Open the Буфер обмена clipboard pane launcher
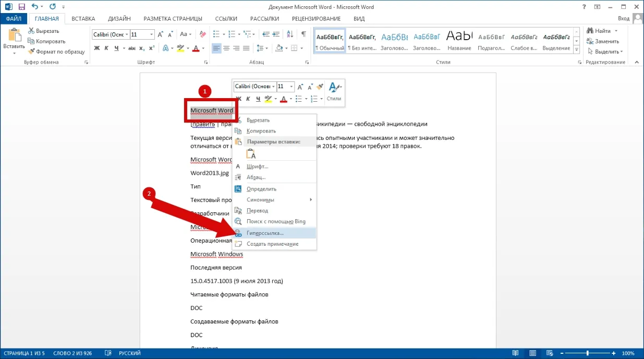 click(86, 63)
